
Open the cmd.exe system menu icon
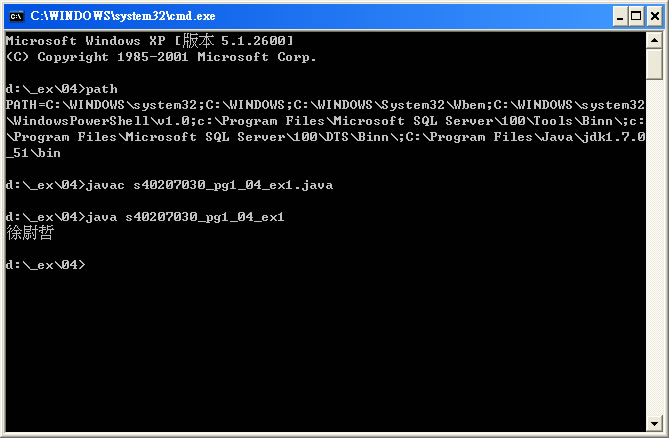coord(16,16)
